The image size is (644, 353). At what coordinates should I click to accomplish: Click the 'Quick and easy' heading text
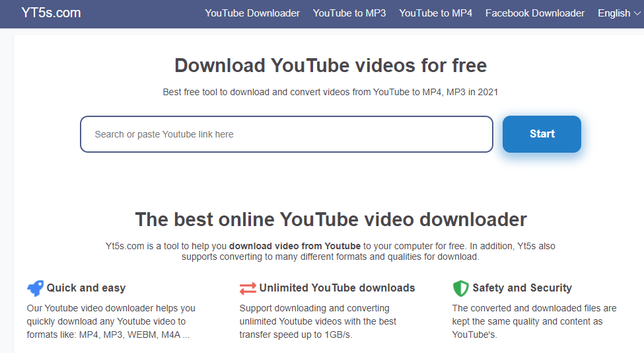pos(86,288)
